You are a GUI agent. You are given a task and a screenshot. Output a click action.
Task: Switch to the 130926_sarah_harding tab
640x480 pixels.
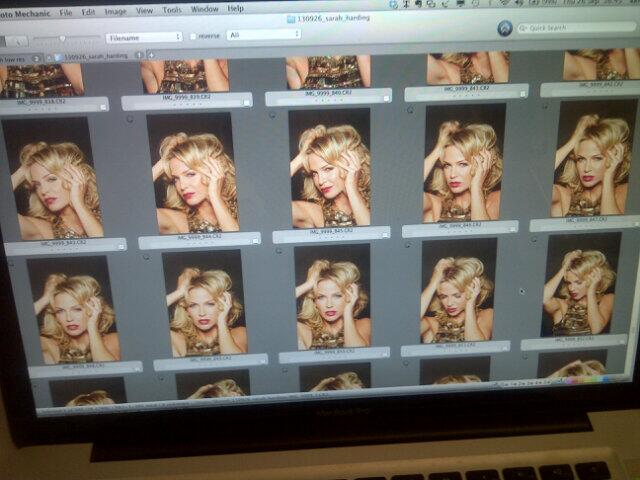pos(96,56)
